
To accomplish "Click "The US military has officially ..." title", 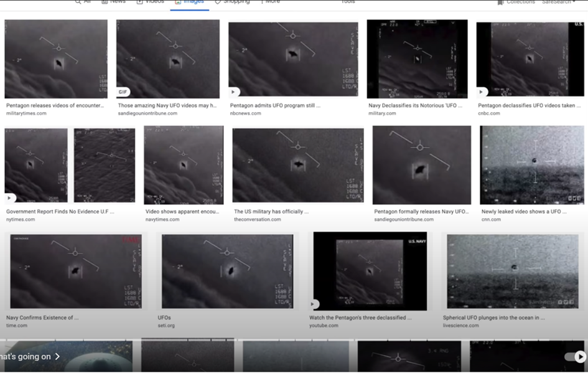I will [x=271, y=212].
